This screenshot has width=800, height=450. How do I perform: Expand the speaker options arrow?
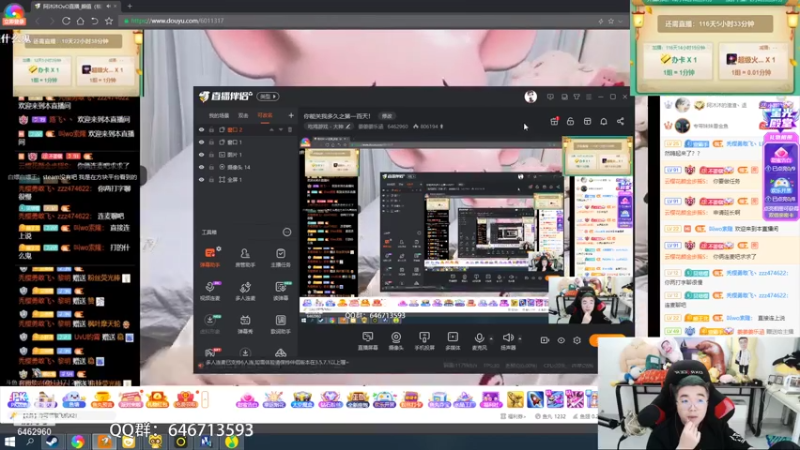pyautogui.click(x=520, y=338)
